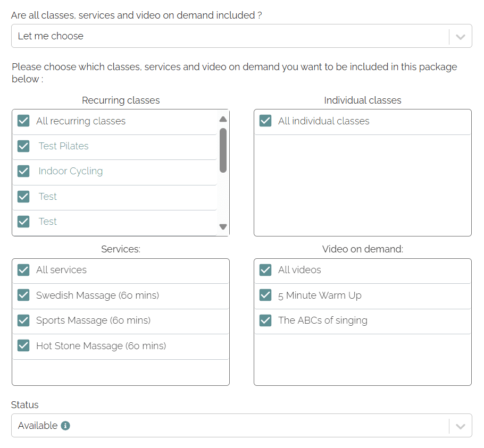Toggle the Indoor Cycling checkbox
Viewport: 484px width, 448px height.
(23, 171)
